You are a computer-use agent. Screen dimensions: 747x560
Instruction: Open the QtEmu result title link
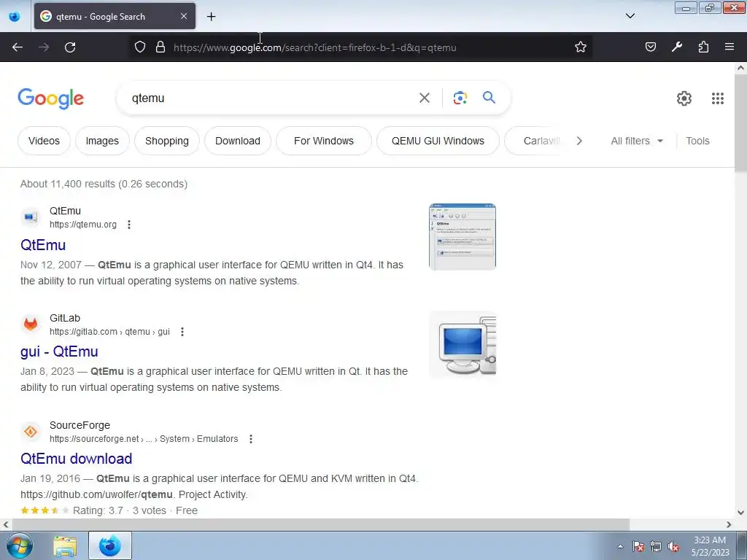[x=43, y=245]
